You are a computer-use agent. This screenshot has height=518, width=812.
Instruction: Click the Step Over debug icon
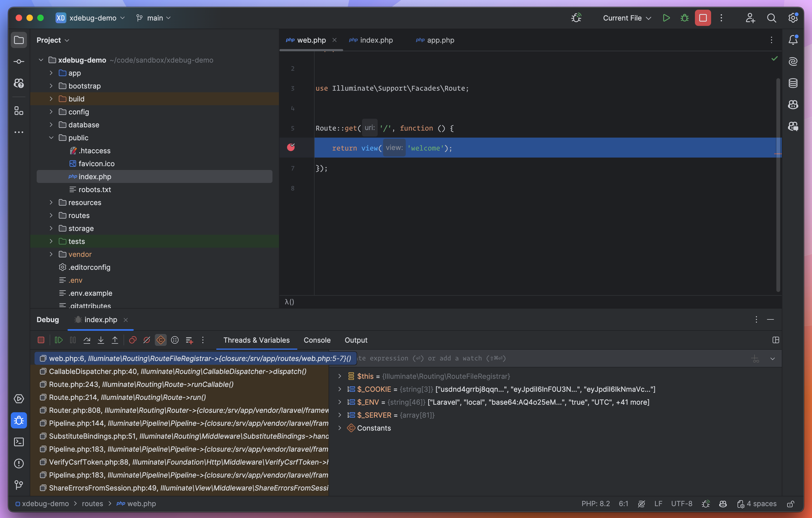(87, 340)
